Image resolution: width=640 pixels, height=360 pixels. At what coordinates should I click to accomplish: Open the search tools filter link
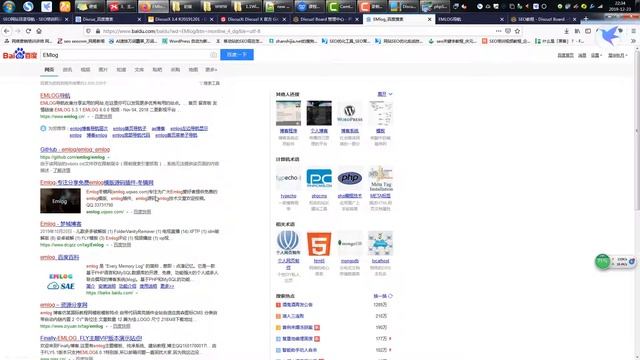(210, 83)
